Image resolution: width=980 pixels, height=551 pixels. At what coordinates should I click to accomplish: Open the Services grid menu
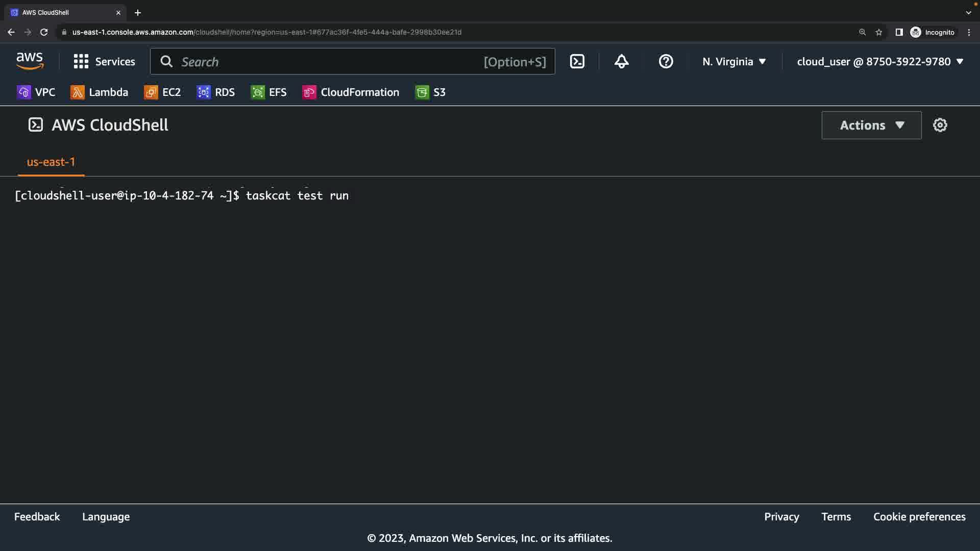pos(104,62)
